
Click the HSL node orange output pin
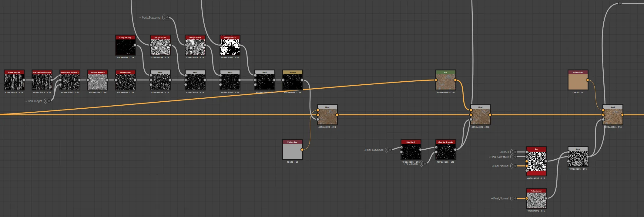pos(456,80)
